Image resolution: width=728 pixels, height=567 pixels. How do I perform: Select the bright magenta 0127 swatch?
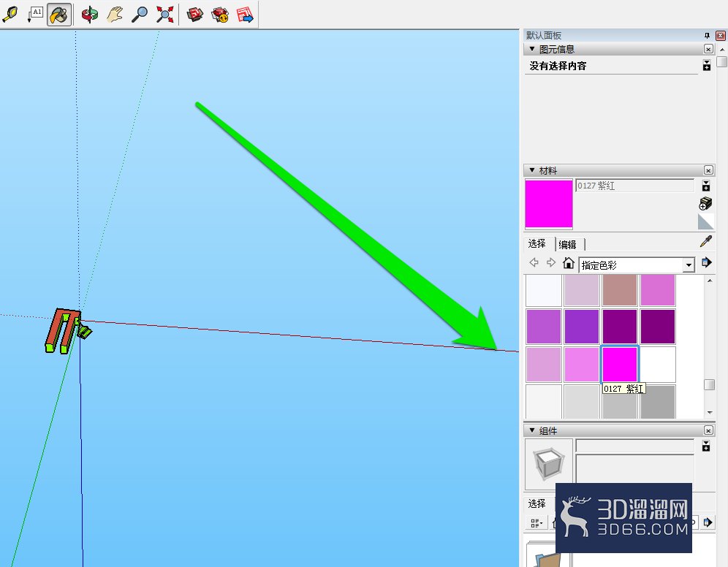[x=620, y=364]
